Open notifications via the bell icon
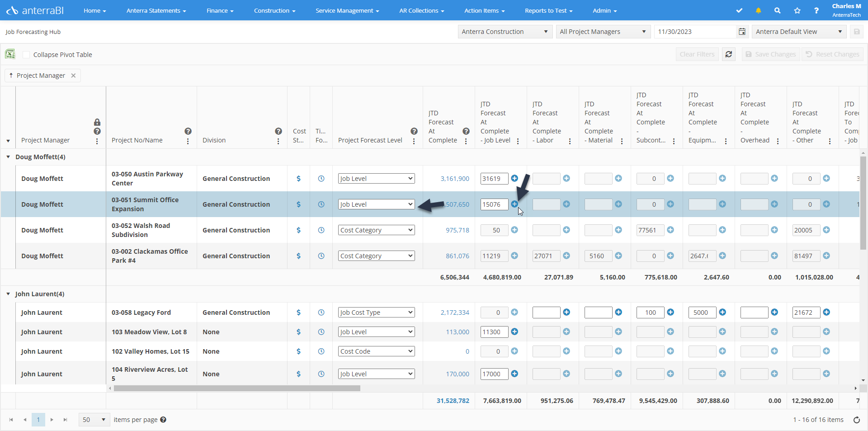 pos(758,10)
